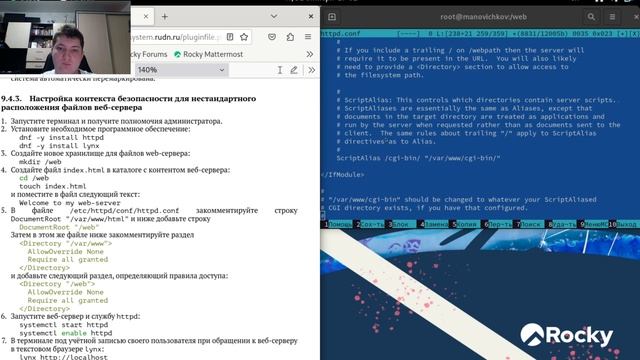Screen dimensions: 640x360
Task: Expand the list all tabs chevron
Action: [274, 16]
